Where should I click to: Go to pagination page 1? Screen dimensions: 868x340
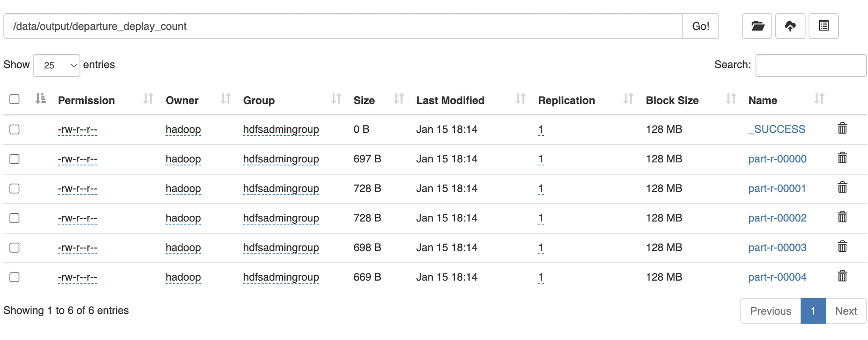coord(813,311)
